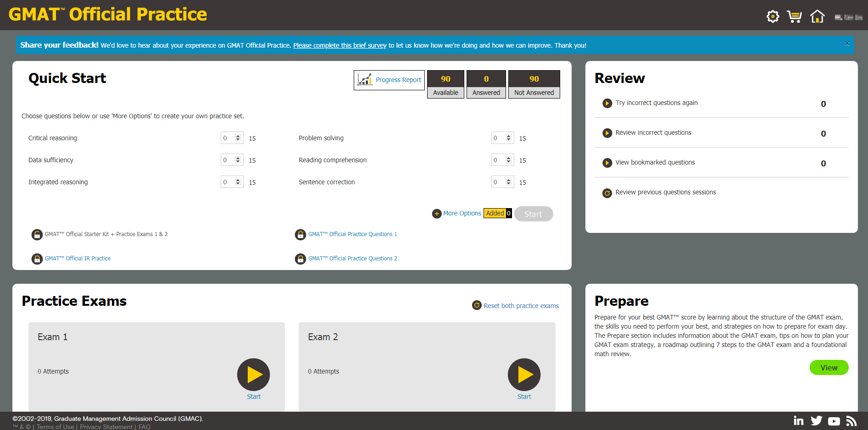
Task: Click the green View button
Action: [829, 368]
